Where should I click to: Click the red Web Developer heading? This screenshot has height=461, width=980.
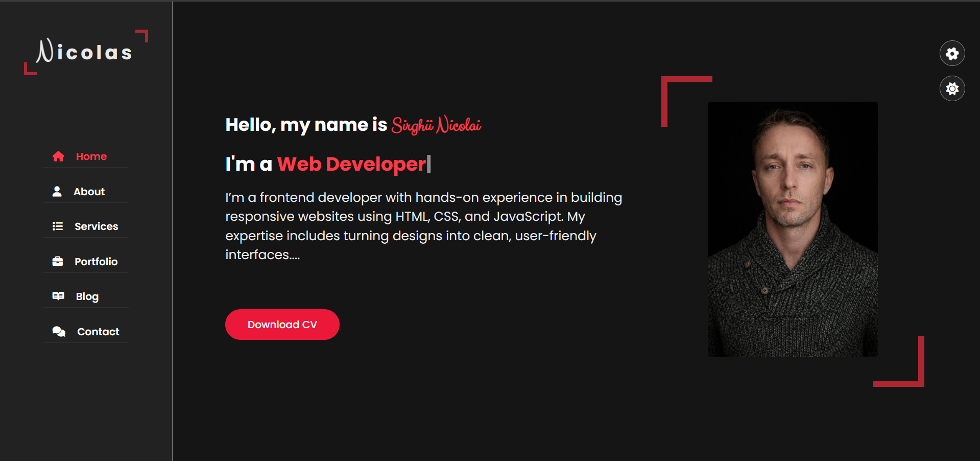[351, 164]
